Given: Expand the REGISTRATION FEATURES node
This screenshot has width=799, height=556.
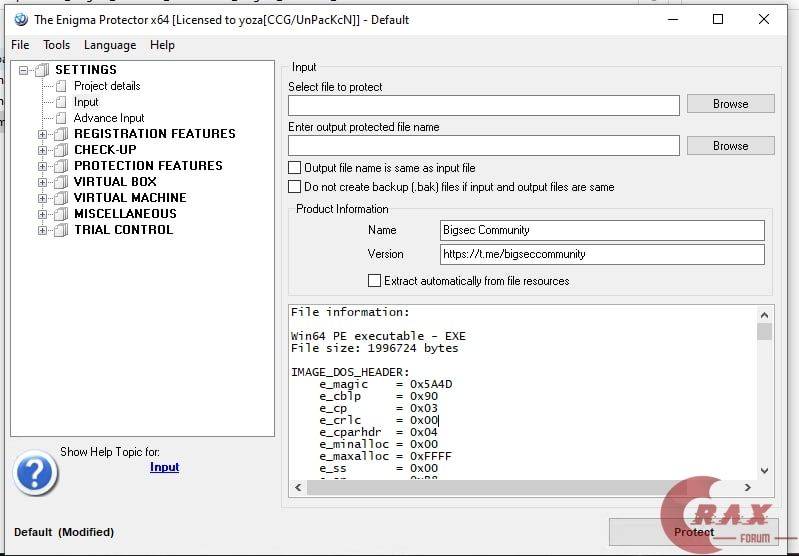Looking at the screenshot, I should (x=42, y=134).
